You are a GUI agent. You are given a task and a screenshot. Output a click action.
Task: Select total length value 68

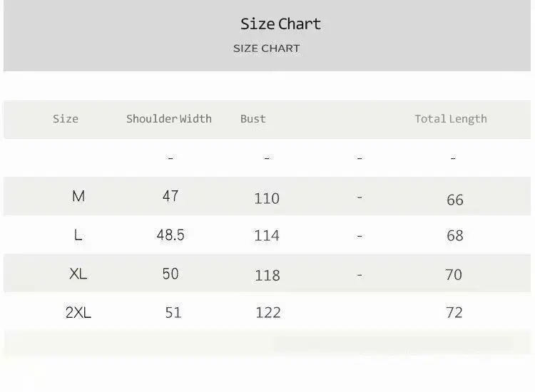click(x=455, y=236)
